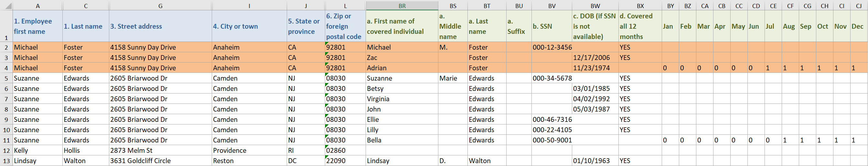Click the Dec value in Bella's row
This screenshot has width=868, height=166.
click(859, 140)
